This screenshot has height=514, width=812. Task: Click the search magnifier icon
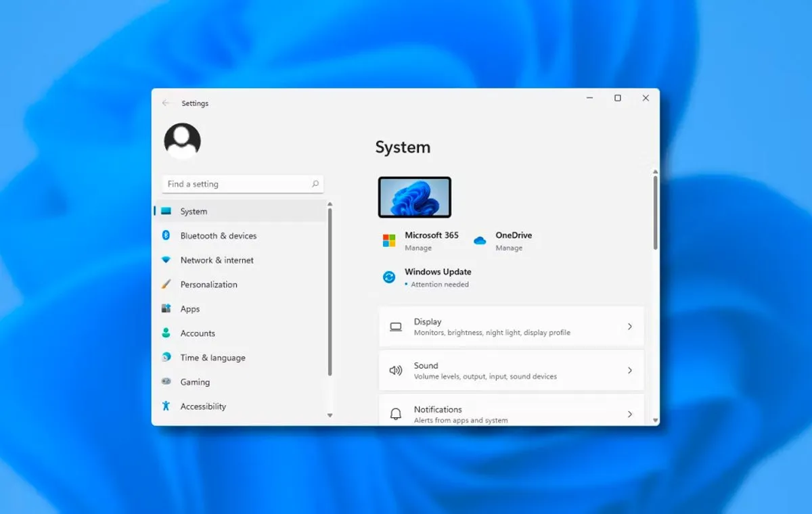pos(315,184)
